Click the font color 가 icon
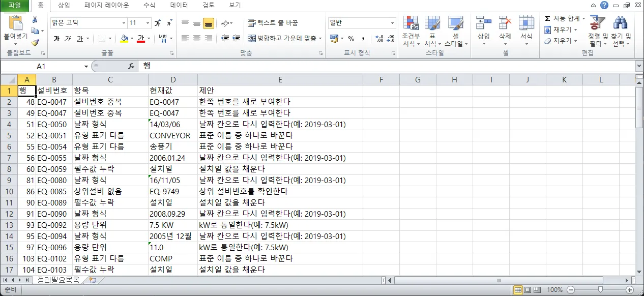The height and width of the screenshot is (296, 644). (x=141, y=39)
